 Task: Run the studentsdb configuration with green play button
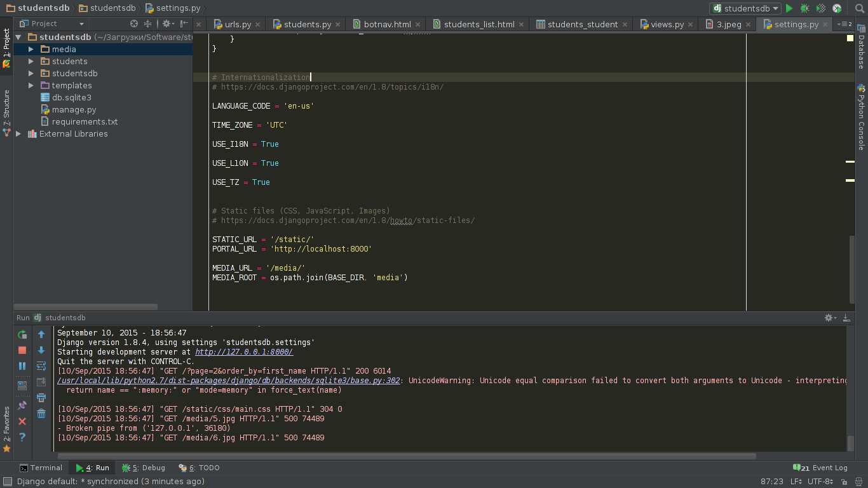[x=789, y=8]
